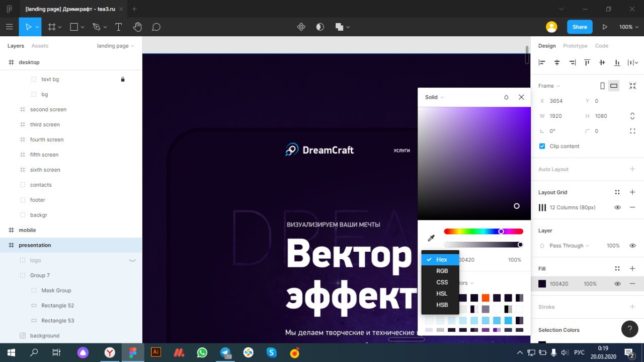Close the color picker popup
This screenshot has width=644, height=362.
(521, 97)
